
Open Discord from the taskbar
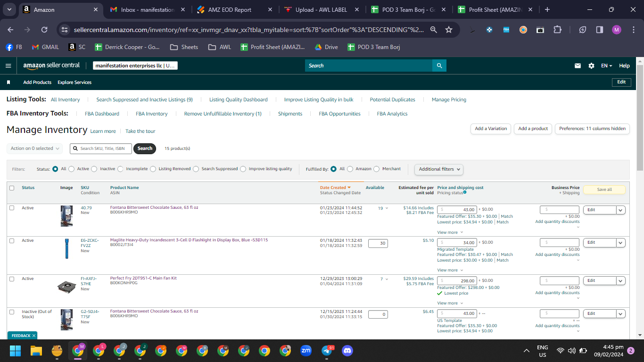pyautogui.click(x=347, y=351)
